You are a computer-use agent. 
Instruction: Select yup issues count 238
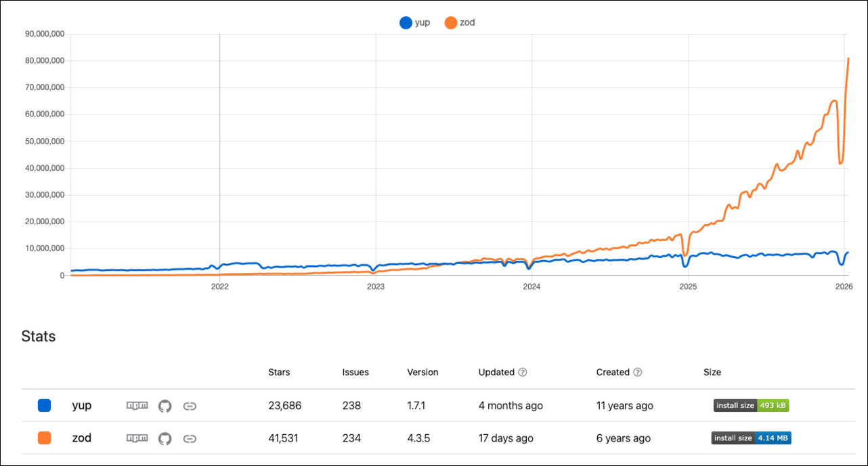click(x=351, y=406)
